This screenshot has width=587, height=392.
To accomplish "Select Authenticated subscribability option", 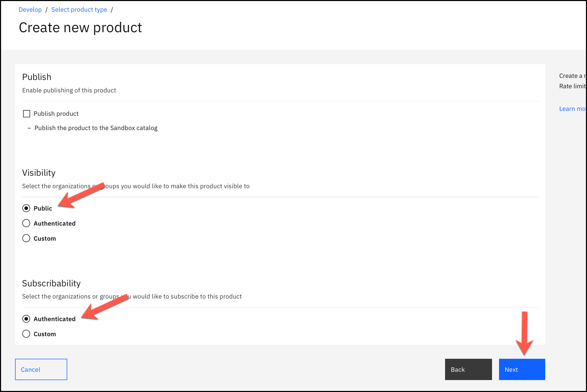I will 26,319.
